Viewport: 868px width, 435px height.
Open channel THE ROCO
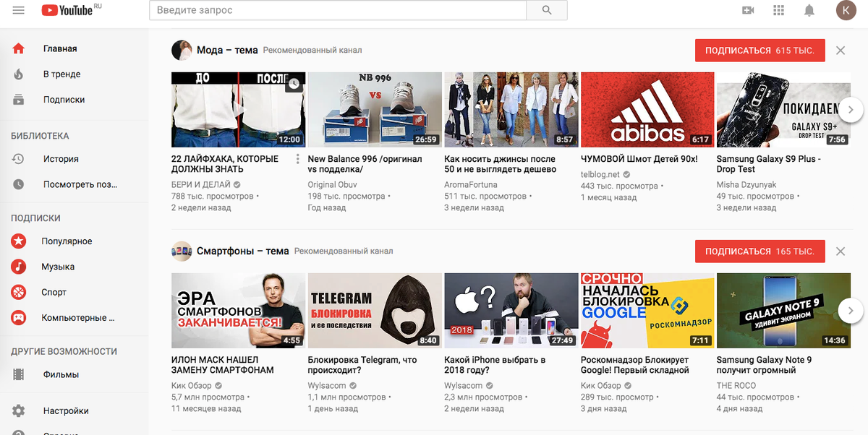[x=736, y=385]
